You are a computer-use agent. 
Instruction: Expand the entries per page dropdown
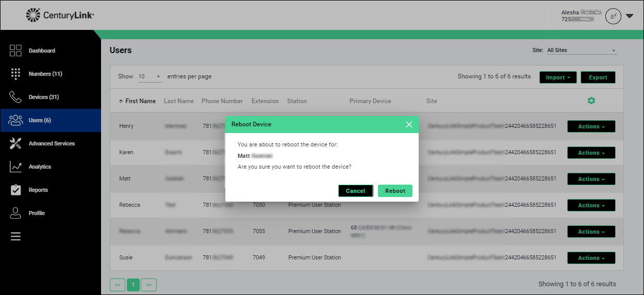[x=150, y=76]
